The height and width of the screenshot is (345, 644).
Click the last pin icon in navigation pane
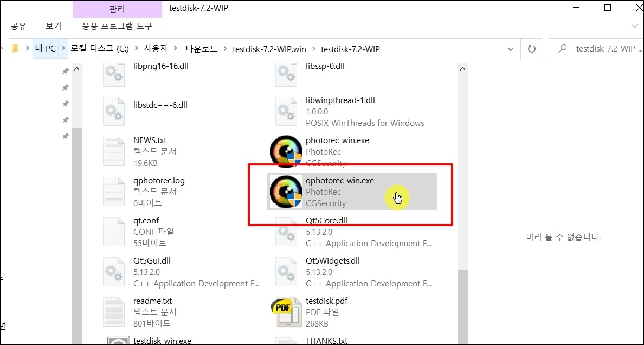pos(65,136)
